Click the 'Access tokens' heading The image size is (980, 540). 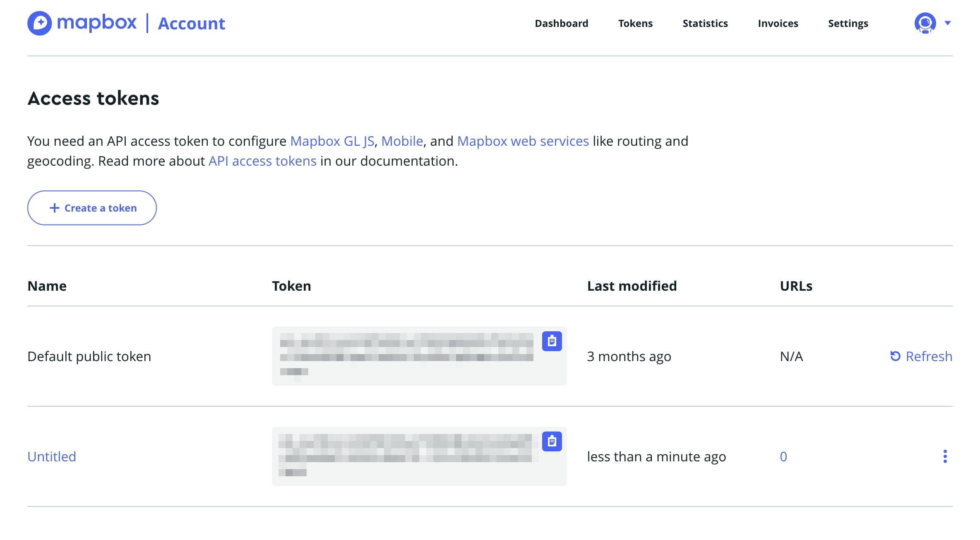pos(93,98)
